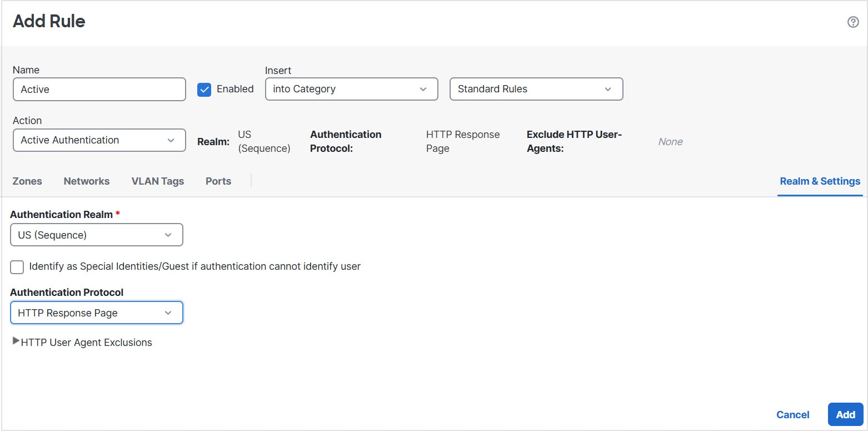Switch to the Zones tab
Image resolution: width=868 pixels, height=431 pixels.
(x=27, y=181)
